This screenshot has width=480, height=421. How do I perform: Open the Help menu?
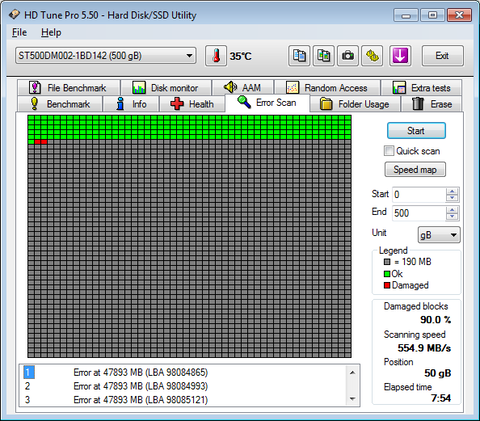tap(51, 32)
